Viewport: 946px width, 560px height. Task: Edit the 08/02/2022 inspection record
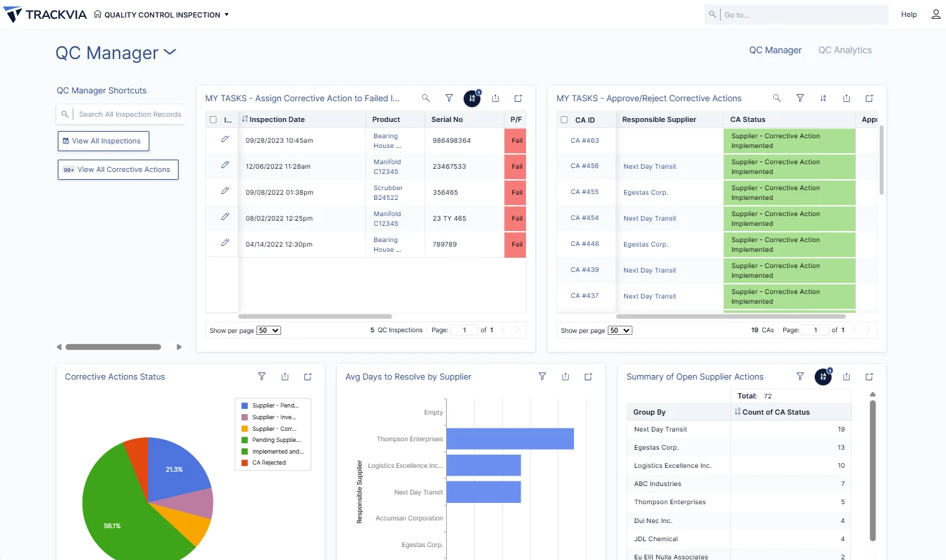(x=225, y=217)
